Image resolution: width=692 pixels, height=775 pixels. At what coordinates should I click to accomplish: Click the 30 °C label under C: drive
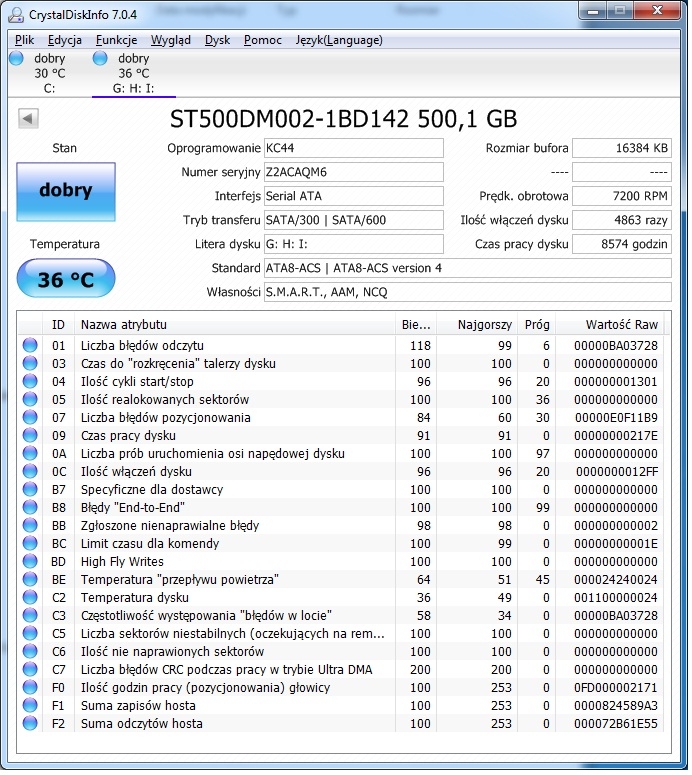(x=49, y=74)
